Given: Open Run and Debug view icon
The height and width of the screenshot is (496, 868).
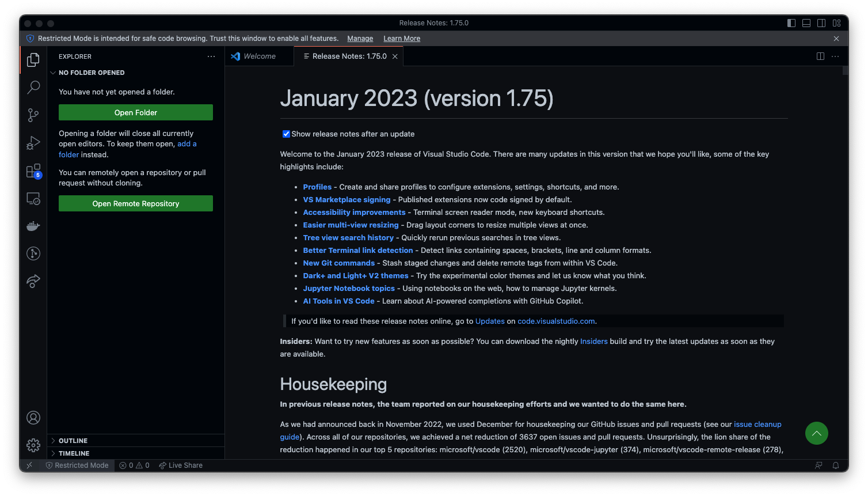Looking at the screenshot, I should [33, 143].
